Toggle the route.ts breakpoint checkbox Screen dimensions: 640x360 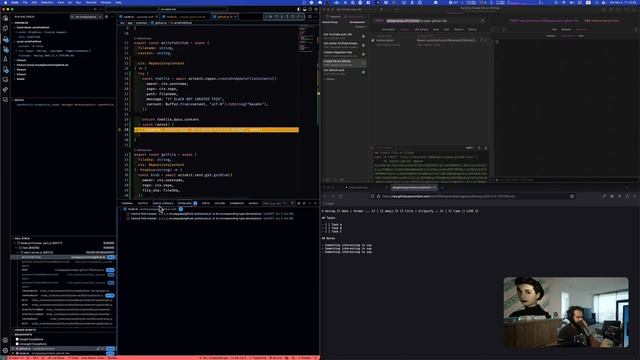17,353
